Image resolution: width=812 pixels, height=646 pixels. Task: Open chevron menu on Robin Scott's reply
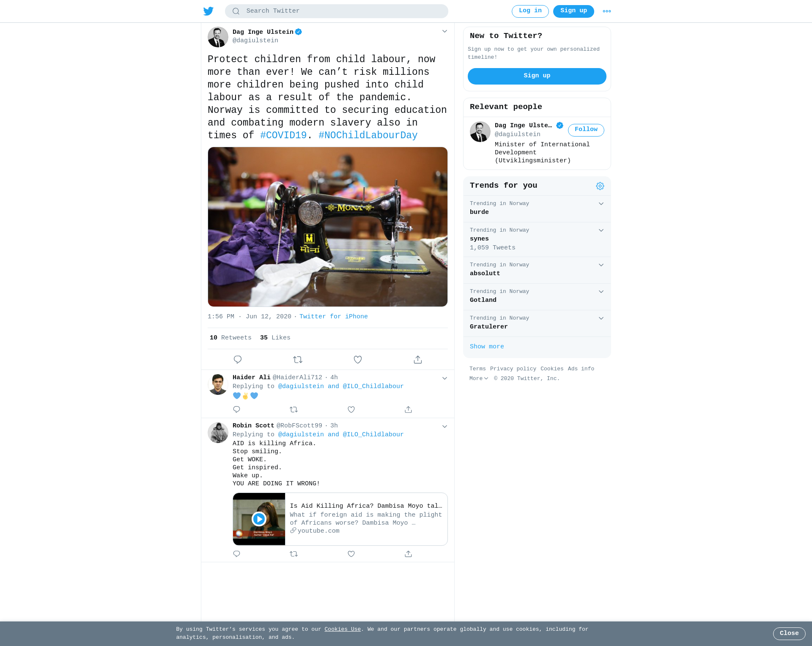coord(444,427)
